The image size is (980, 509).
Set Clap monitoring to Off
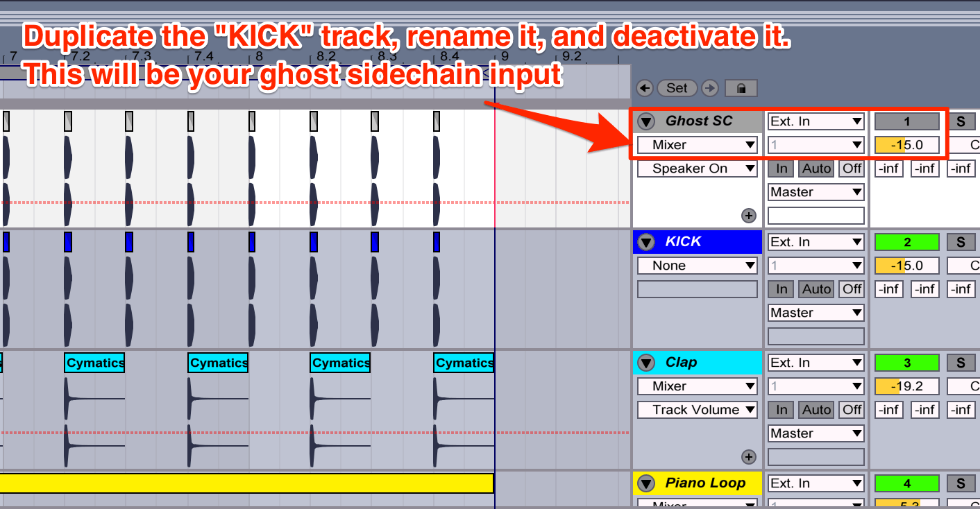851,409
